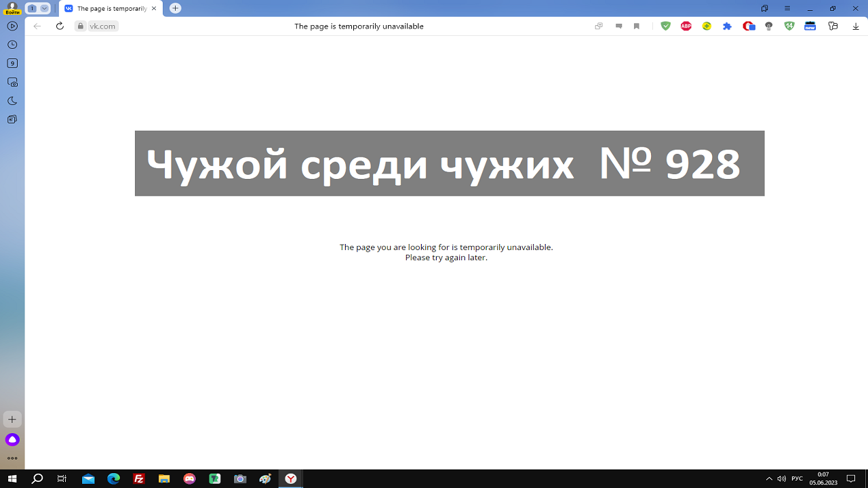Open Windows search magnifier on taskbar
Screen dimensions: 868x488
(x=37, y=479)
